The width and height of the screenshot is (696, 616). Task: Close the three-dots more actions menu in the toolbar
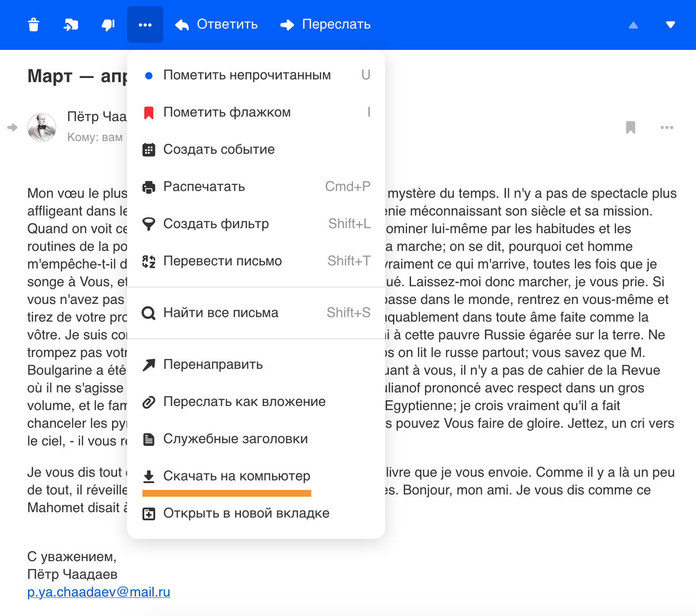click(145, 24)
